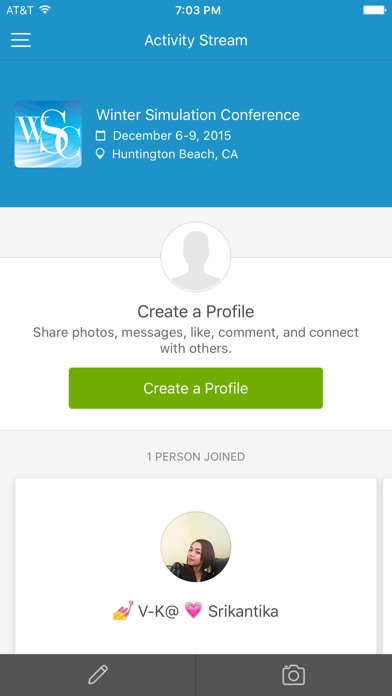Open Srikantika's profile photo
392x696 pixels.
196,547
